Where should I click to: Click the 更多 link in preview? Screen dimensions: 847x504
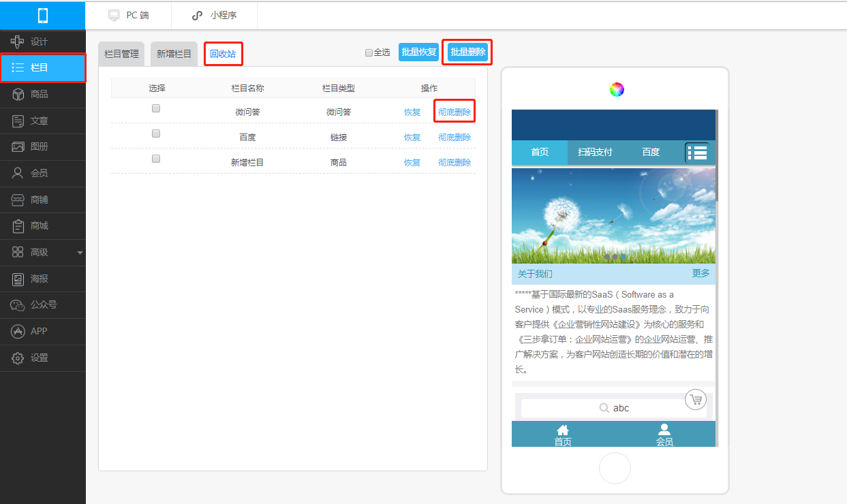(x=700, y=273)
